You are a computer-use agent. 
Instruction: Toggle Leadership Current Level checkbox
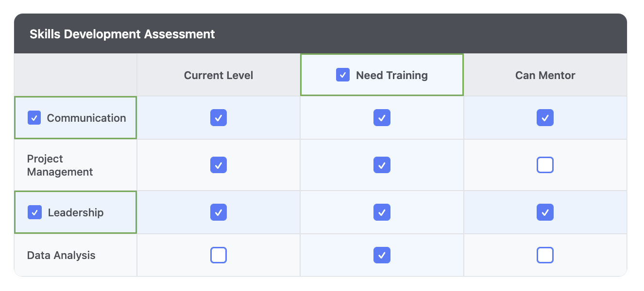pyautogui.click(x=219, y=212)
